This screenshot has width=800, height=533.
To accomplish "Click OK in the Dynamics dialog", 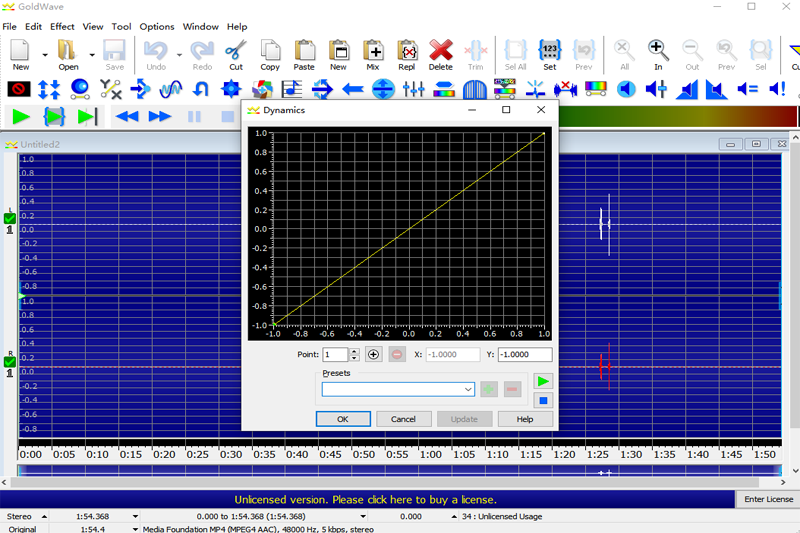I will point(343,419).
